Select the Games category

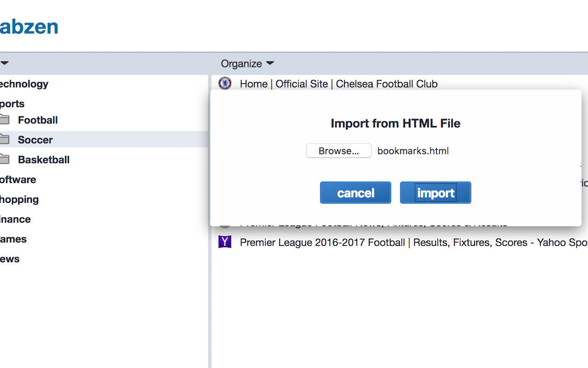[13, 239]
